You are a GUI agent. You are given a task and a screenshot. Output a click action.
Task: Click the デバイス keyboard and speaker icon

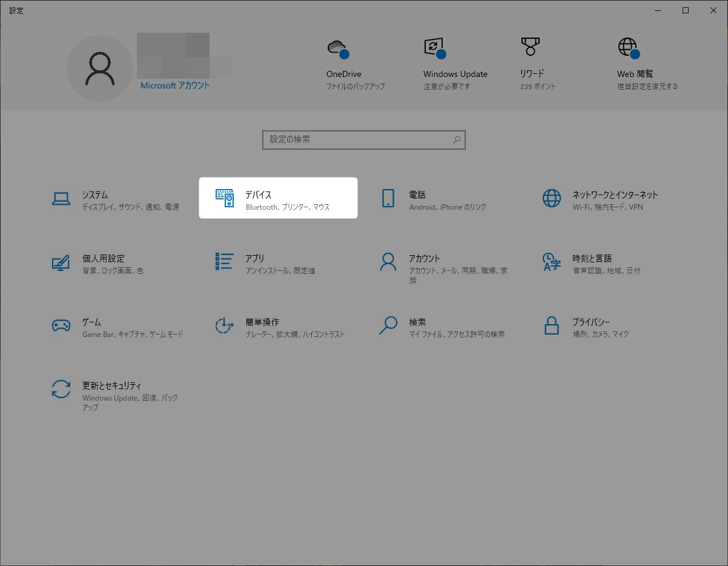pos(225,198)
